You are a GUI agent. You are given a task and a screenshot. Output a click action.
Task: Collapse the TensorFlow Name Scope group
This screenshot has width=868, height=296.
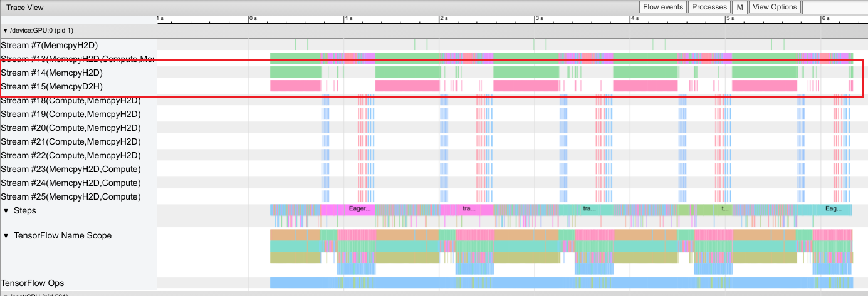point(6,236)
